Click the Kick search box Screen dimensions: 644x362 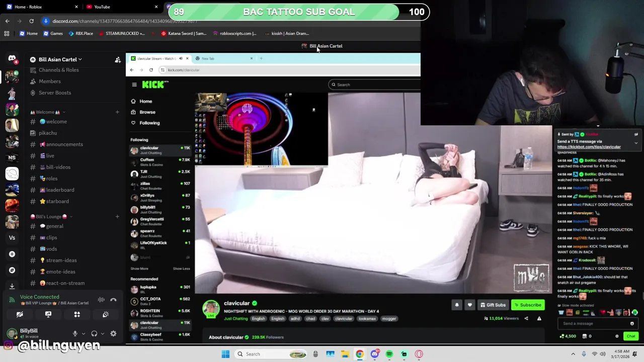[x=375, y=84]
